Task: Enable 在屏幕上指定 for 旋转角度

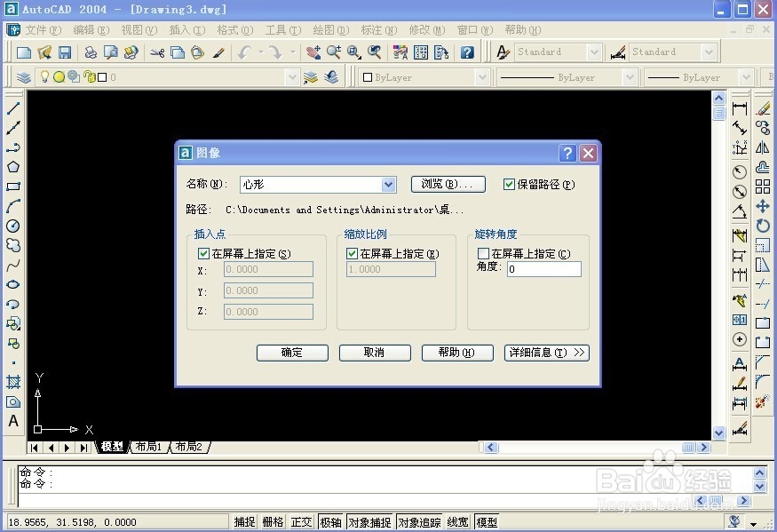Action: pos(483,253)
